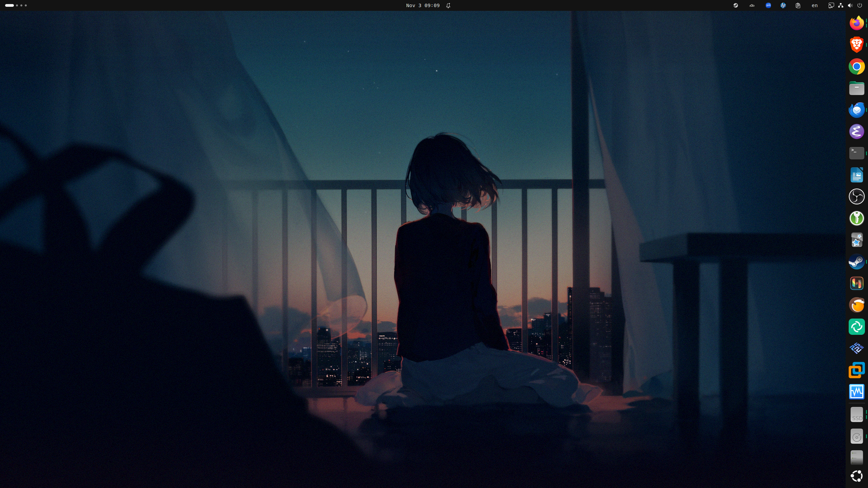The height and width of the screenshot is (488, 868).
Task: Open Google Chrome in the dock
Action: pos(856,66)
